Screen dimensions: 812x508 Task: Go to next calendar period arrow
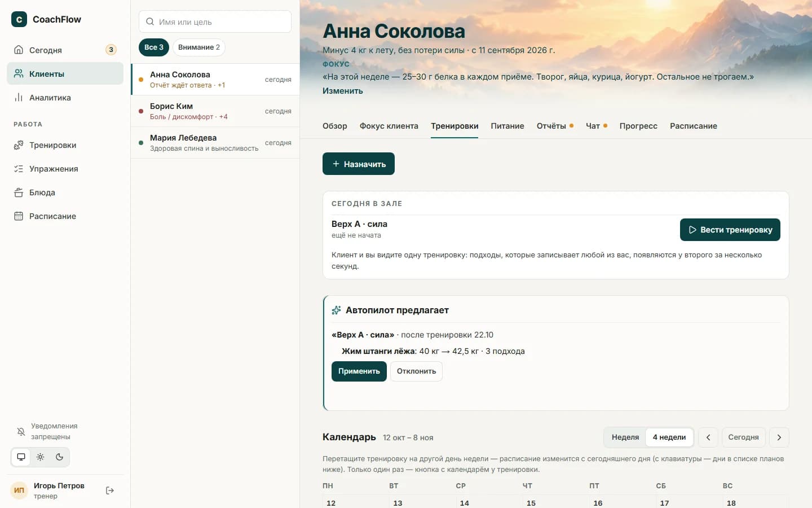pos(779,437)
